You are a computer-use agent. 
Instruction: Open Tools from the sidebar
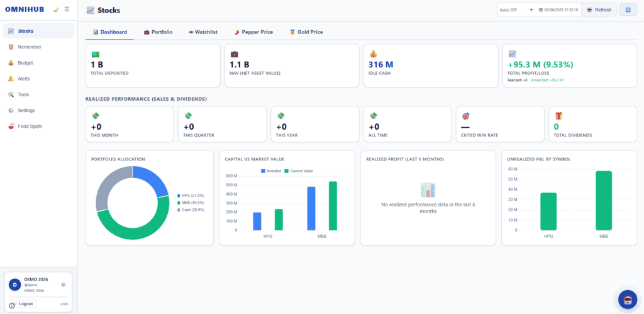(38, 94)
